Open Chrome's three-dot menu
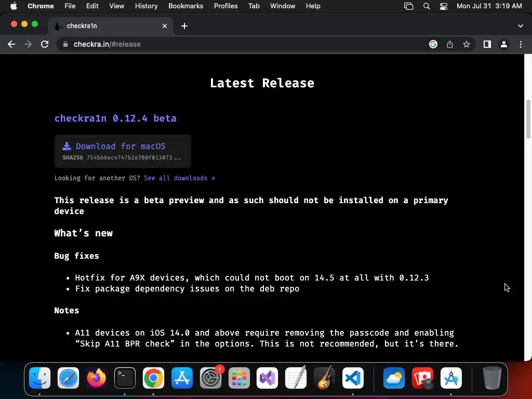Viewport: 532px width, 399px height. tap(521, 44)
